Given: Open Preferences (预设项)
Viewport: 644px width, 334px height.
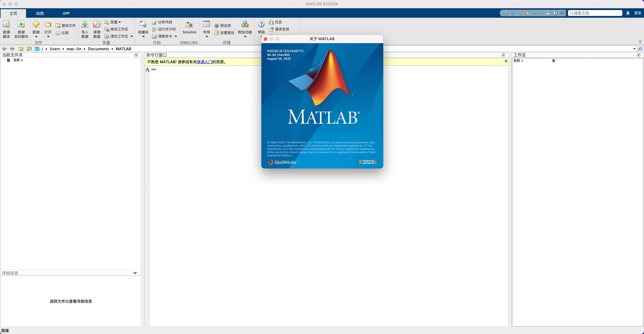Looking at the screenshot, I should (x=223, y=25).
